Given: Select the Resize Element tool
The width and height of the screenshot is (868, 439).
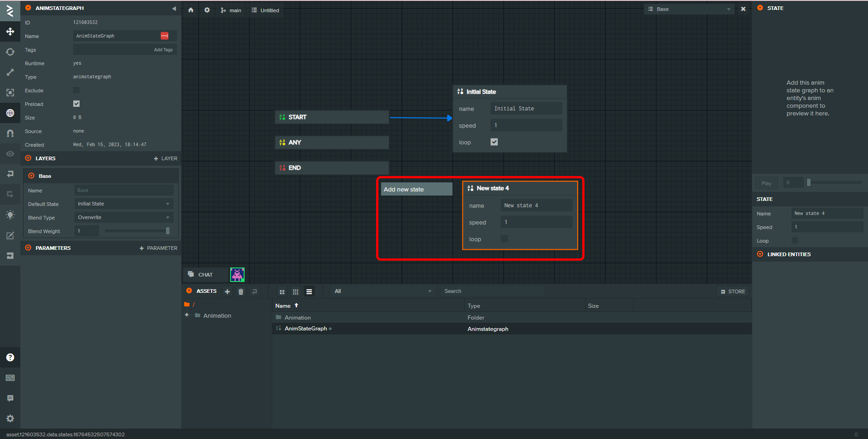Looking at the screenshot, I should [x=10, y=93].
